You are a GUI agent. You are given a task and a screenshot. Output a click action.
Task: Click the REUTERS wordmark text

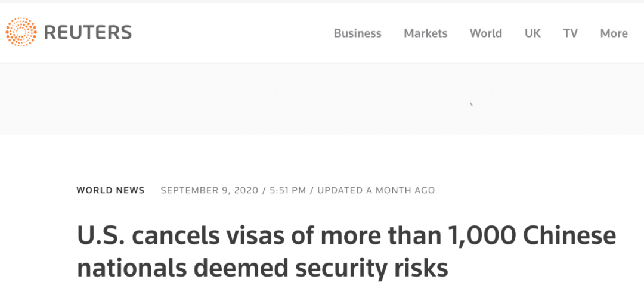pyautogui.click(x=88, y=32)
